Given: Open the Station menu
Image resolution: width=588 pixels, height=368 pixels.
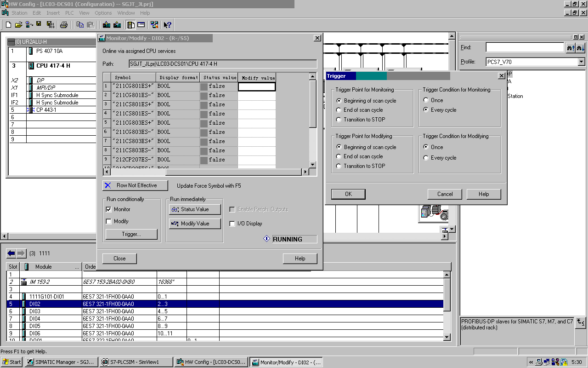Looking at the screenshot, I should (x=19, y=13).
